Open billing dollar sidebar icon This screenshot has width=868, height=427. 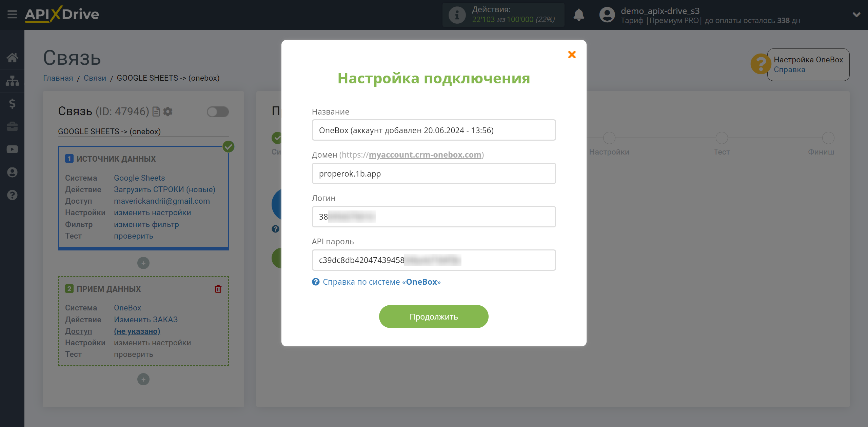pyautogui.click(x=12, y=103)
